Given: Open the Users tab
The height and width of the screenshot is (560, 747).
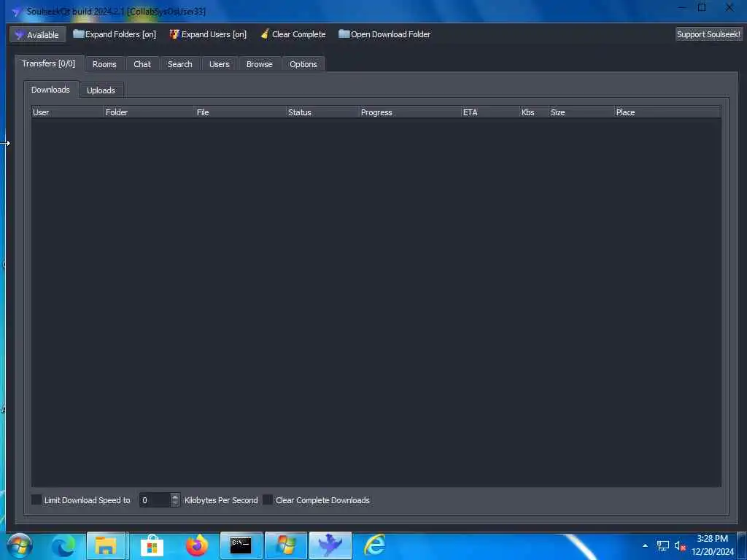Looking at the screenshot, I should [x=219, y=64].
